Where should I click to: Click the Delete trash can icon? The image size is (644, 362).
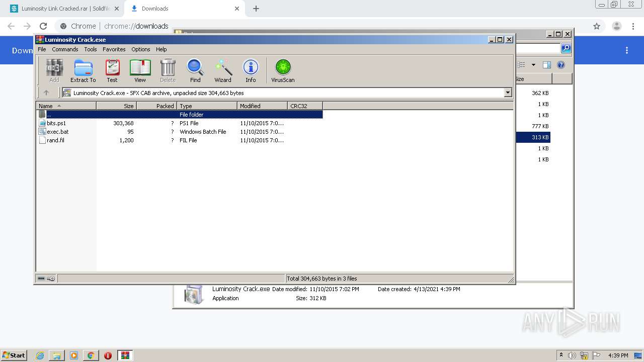click(168, 70)
